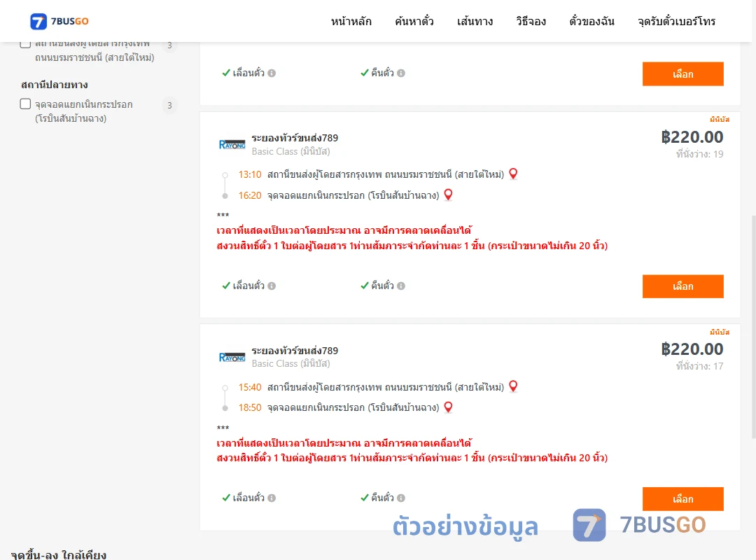Click ฿220.00 price of 15:40 trip
The height and width of the screenshot is (560, 756).
692,349
